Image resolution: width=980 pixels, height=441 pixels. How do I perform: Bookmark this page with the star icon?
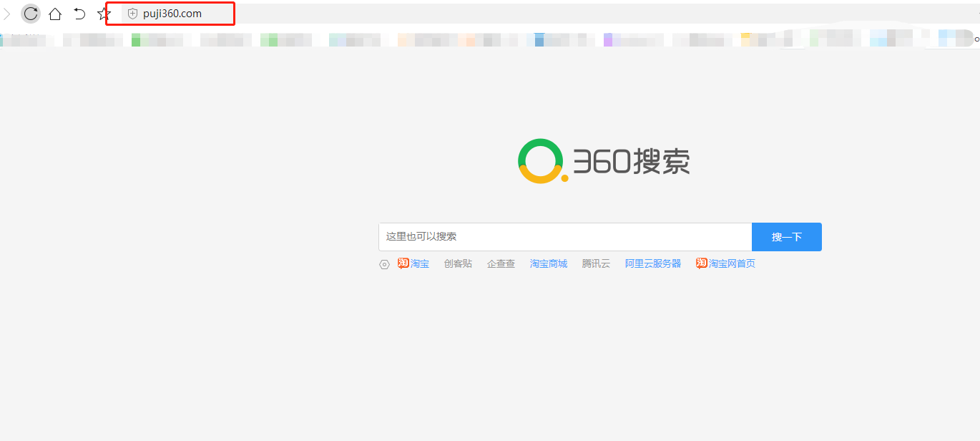coord(104,14)
